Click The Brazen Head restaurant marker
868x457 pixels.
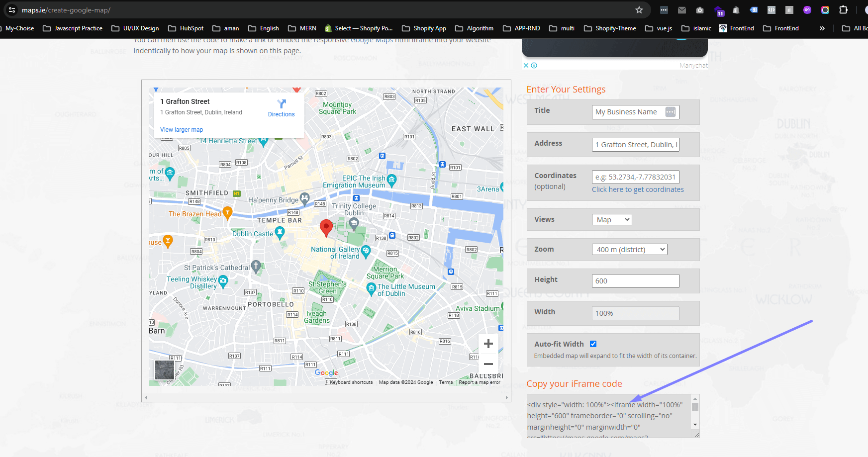227,212
